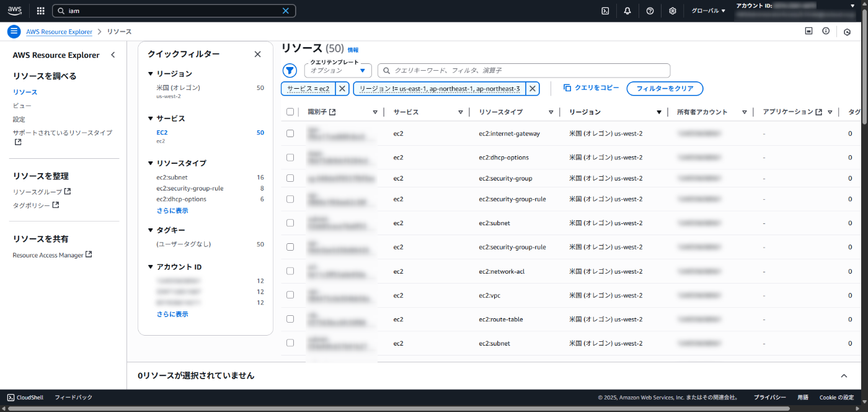The height and width of the screenshot is (412, 868).
Task: Show more resource types in the quick filter
Action: [x=172, y=211]
